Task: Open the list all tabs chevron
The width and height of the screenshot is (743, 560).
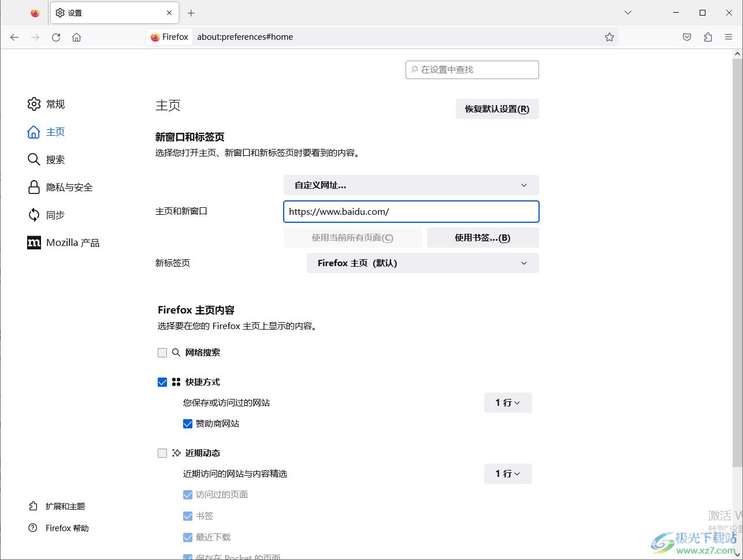Action: [x=628, y=13]
